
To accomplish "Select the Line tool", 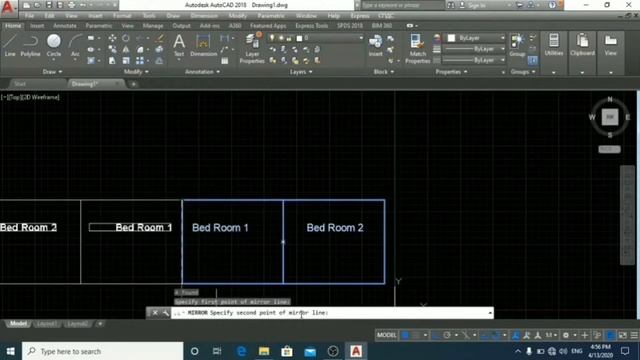I will click(10, 45).
